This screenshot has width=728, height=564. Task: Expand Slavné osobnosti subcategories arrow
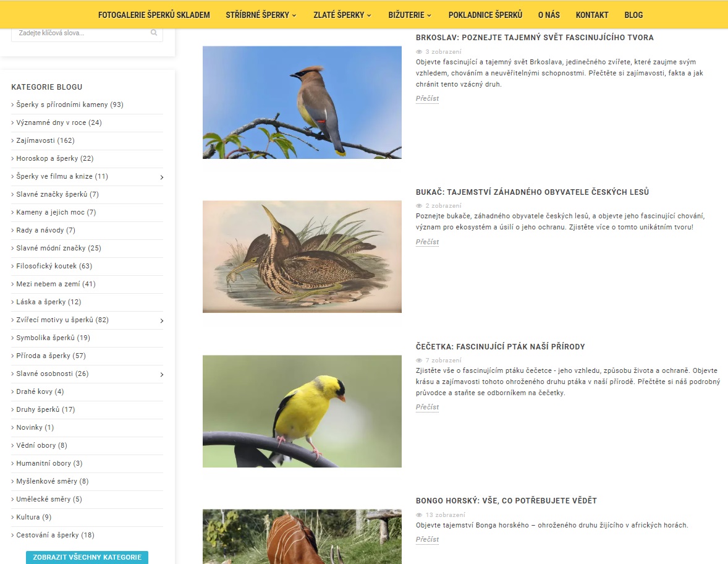pos(161,374)
